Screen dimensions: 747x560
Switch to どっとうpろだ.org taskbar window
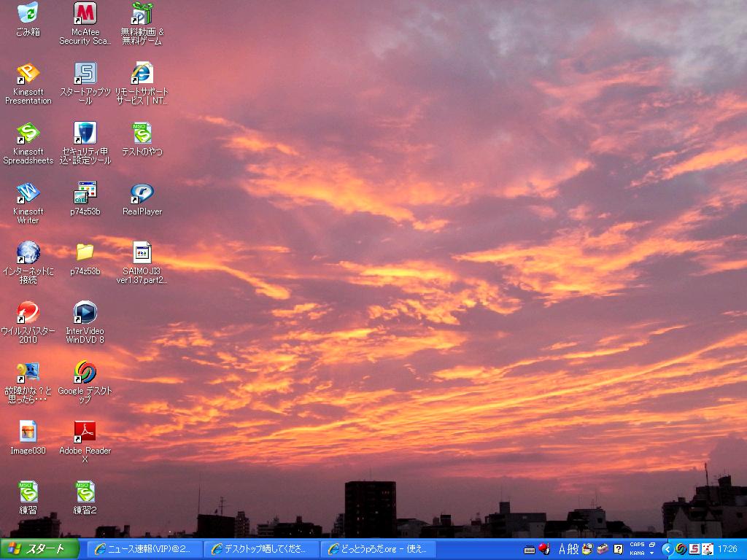[378, 549]
